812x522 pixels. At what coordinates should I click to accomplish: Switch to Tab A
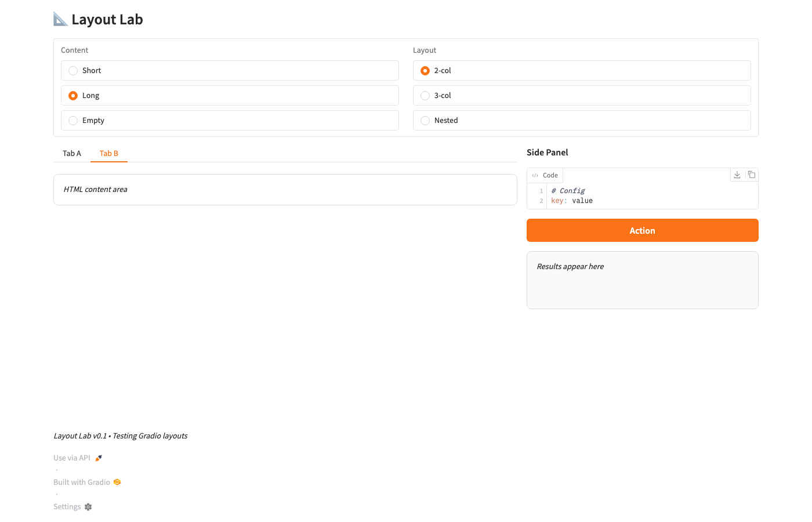pos(72,154)
